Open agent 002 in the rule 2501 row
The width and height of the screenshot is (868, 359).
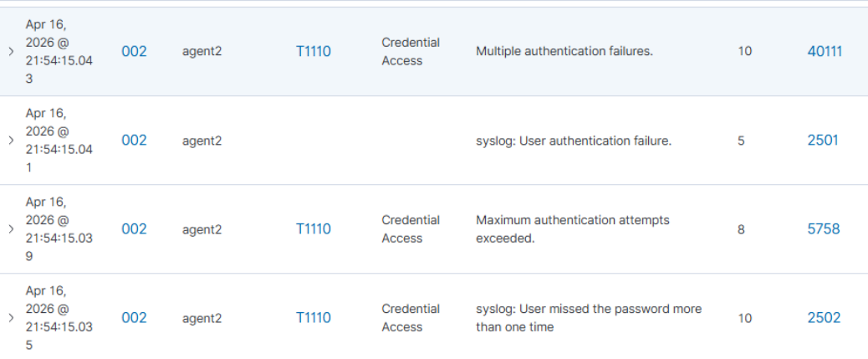pyautogui.click(x=134, y=141)
